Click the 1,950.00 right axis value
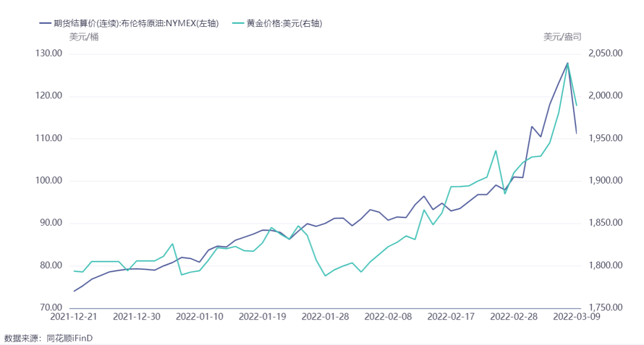 tap(605, 138)
